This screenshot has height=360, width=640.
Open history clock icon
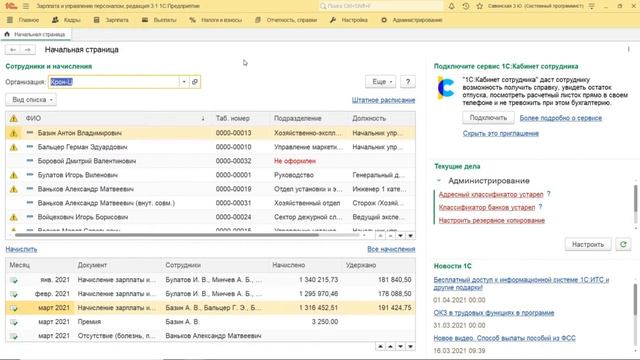466,6
